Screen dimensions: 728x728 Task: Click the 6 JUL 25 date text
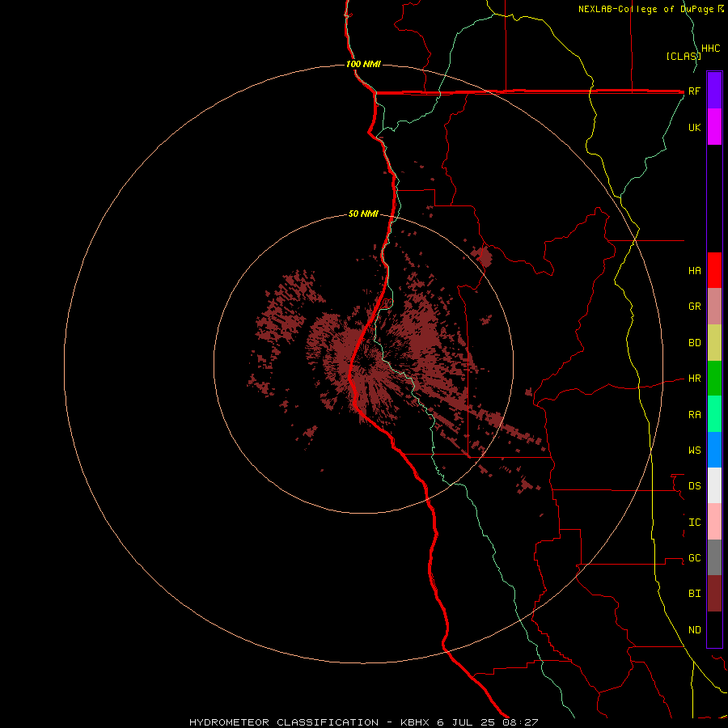(466, 722)
